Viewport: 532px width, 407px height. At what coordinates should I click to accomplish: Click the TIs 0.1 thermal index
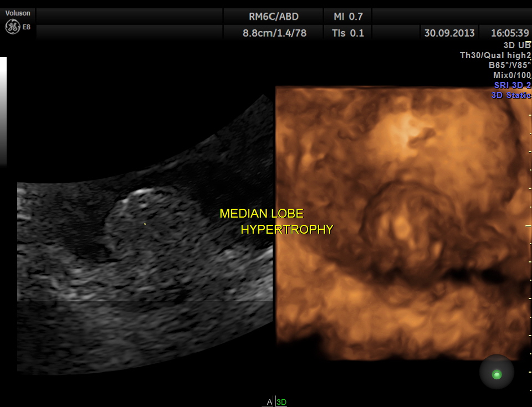(347, 33)
